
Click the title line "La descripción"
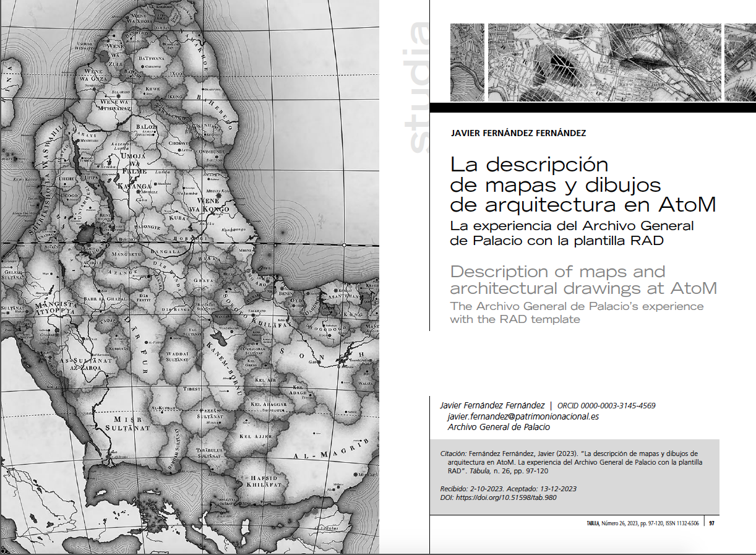pyautogui.click(x=529, y=166)
